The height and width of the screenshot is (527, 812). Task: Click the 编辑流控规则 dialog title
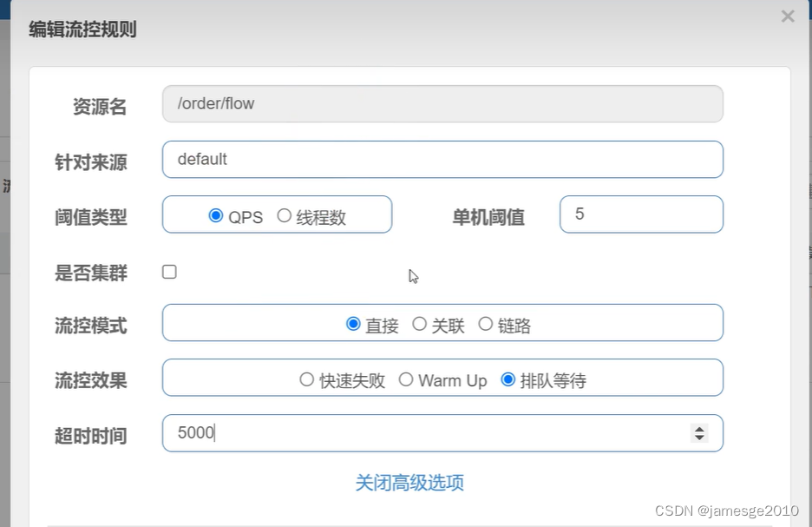(83, 30)
